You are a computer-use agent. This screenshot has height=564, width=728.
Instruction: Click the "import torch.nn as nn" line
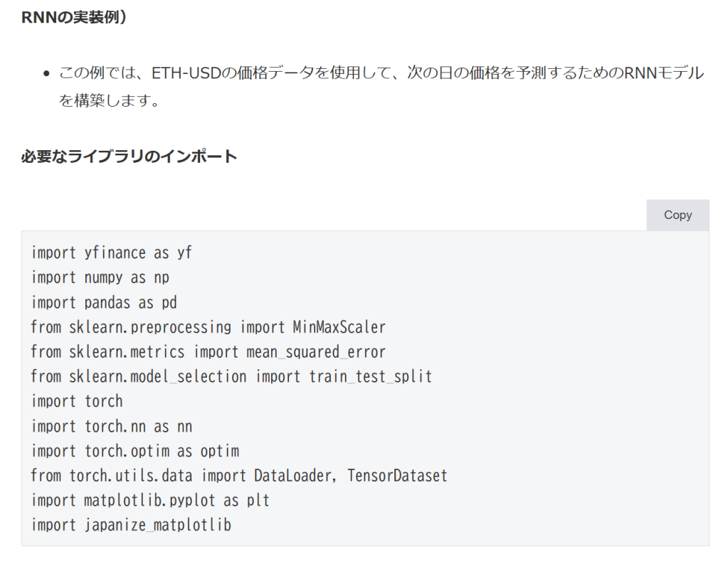pos(112,426)
